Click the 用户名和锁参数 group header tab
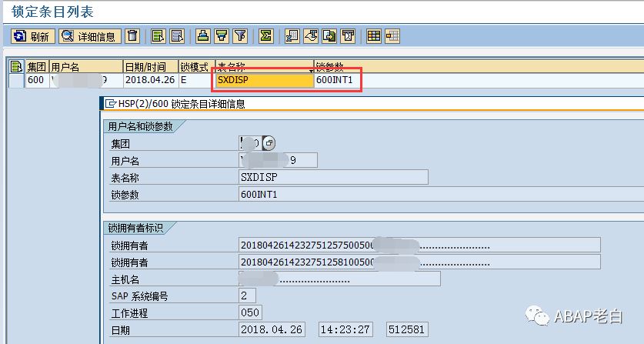 point(141,126)
